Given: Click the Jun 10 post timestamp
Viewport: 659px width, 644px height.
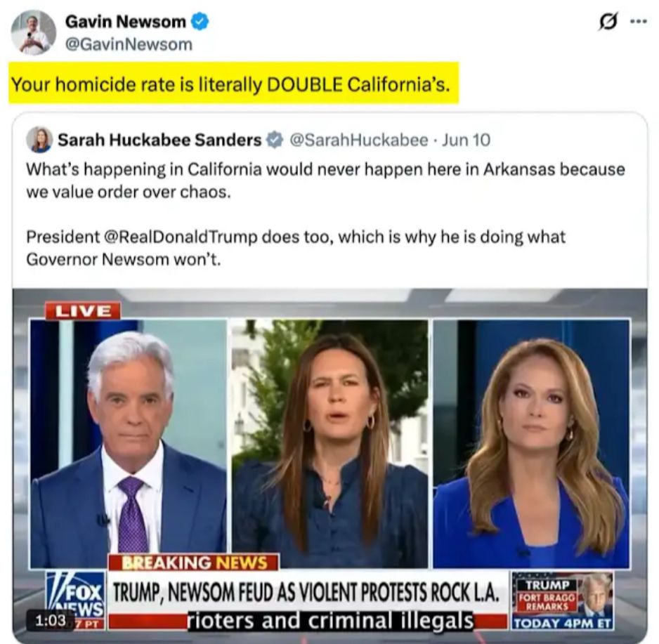Looking at the screenshot, I should pos(466,140).
